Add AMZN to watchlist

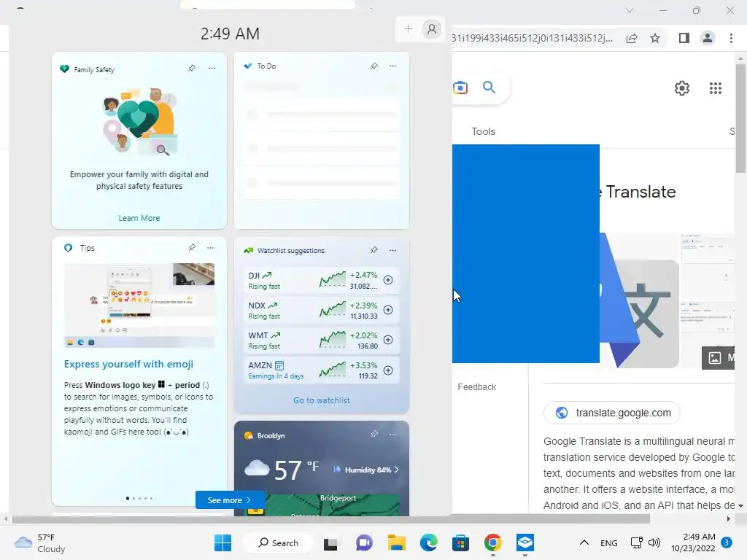click(388, 370)
